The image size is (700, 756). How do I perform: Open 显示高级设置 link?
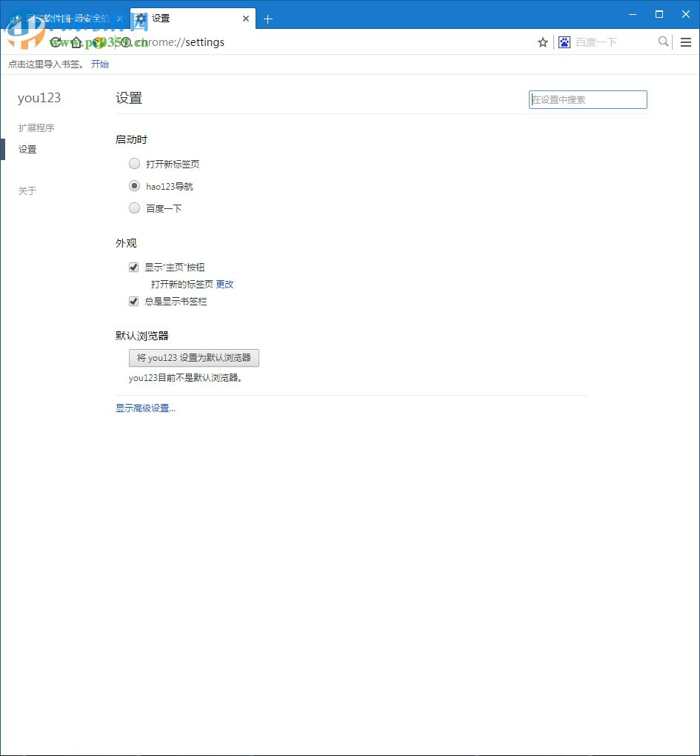click(145, 408)
